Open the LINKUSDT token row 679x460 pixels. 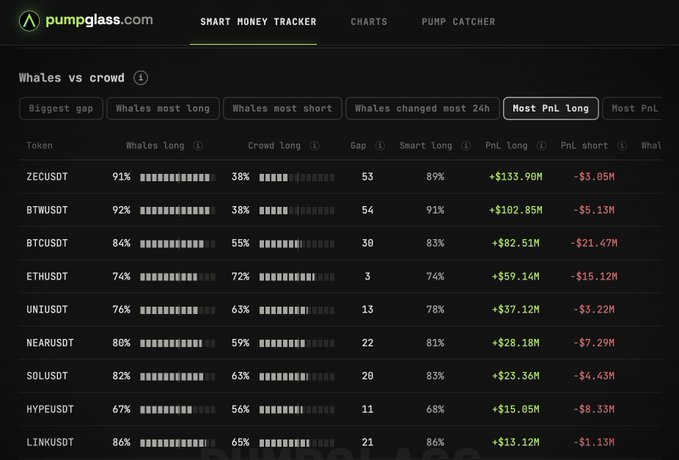[340, 443]
